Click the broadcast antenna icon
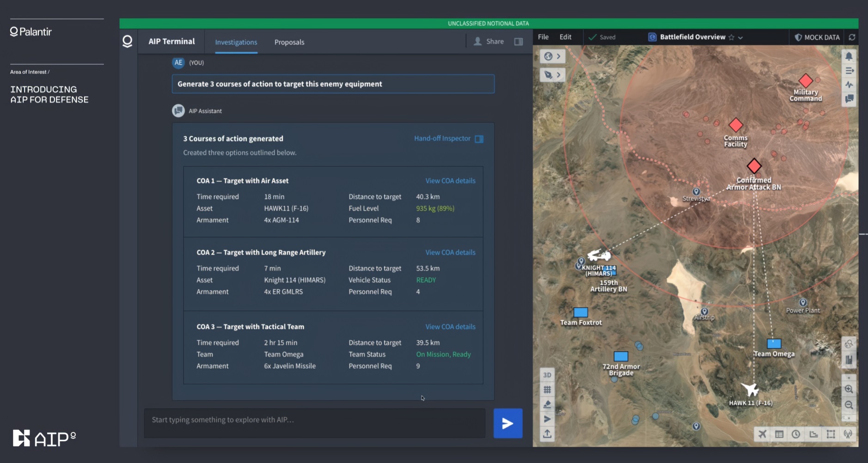Image resolution: width=868 pixels, height=463 pixels. click(x=848, y=434)
